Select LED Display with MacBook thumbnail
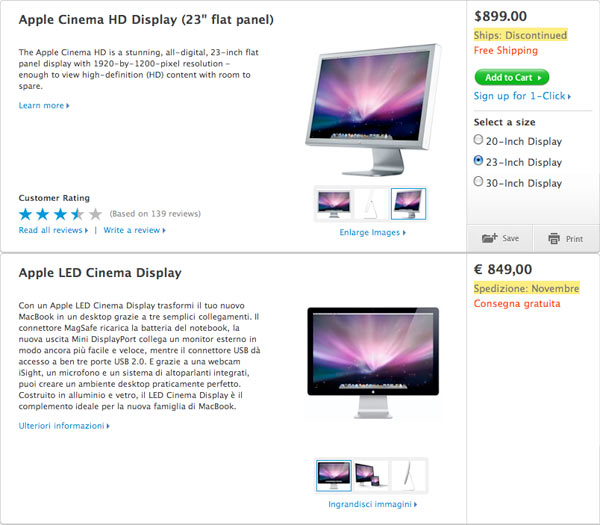600x525 pixels. 371,474
